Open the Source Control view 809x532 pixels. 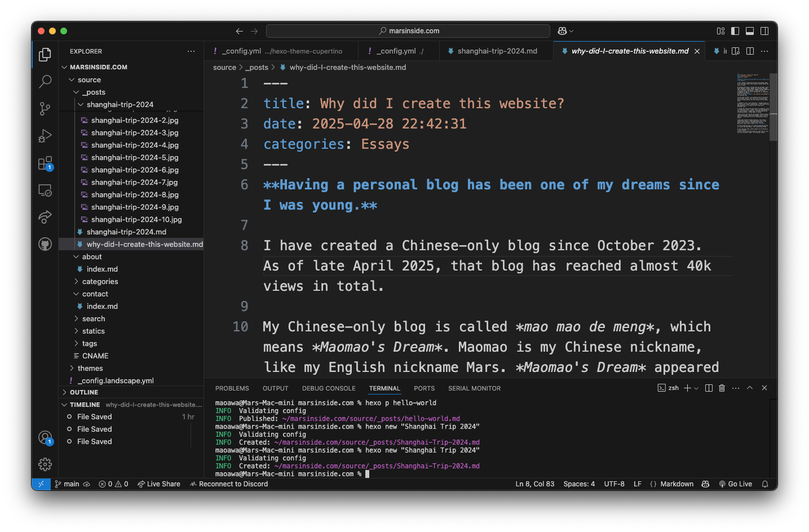point(45,108)
